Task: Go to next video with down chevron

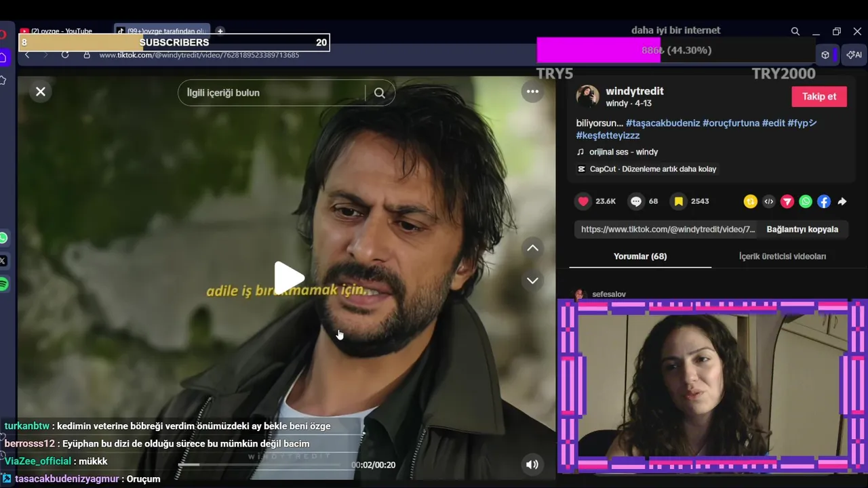Action: [533, 280]
